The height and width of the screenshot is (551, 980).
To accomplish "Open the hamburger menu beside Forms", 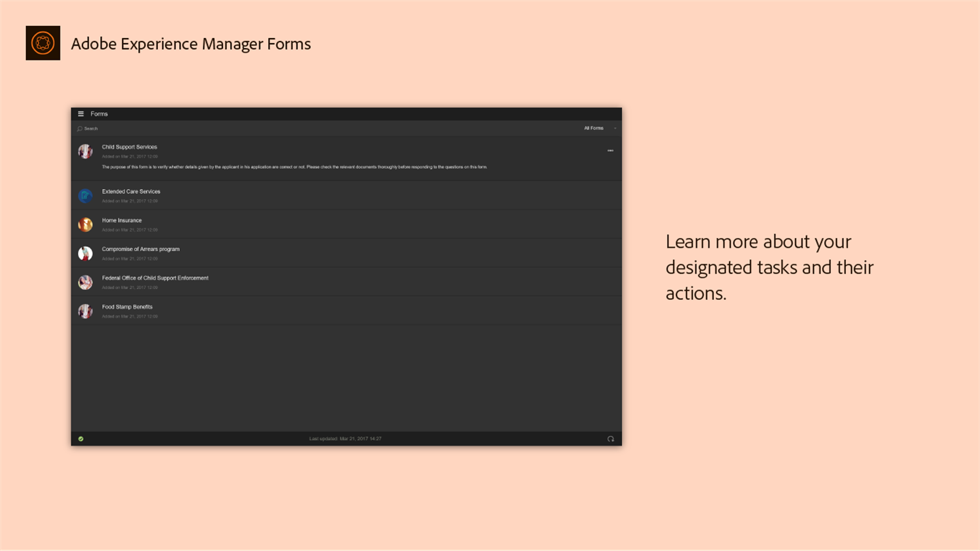I will (80, 114).
